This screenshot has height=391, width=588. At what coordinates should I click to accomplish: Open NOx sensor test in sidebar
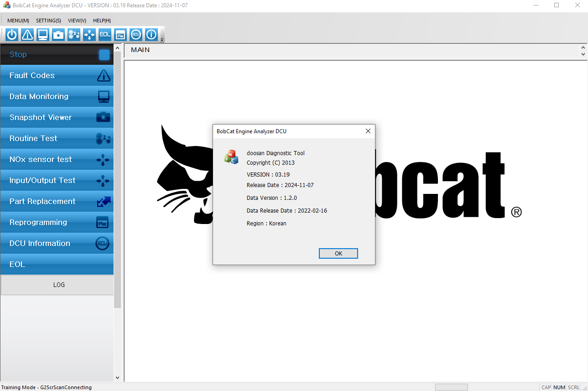[57, 159]
